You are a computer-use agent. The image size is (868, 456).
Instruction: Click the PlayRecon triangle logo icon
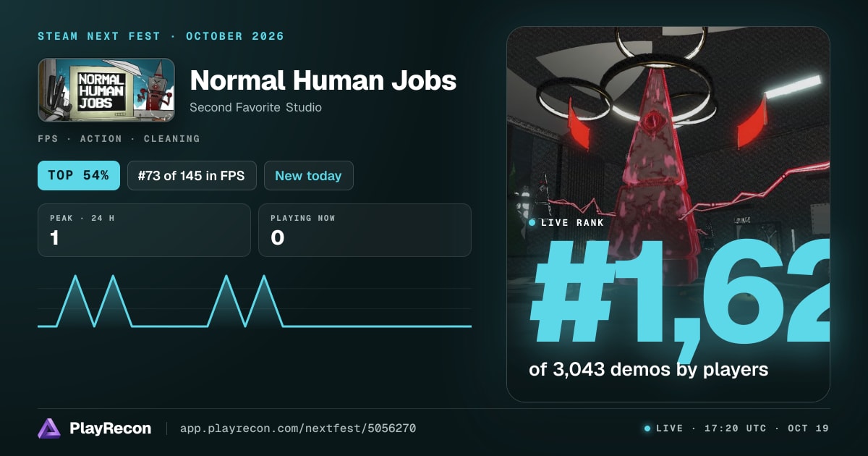click(49, 428)
